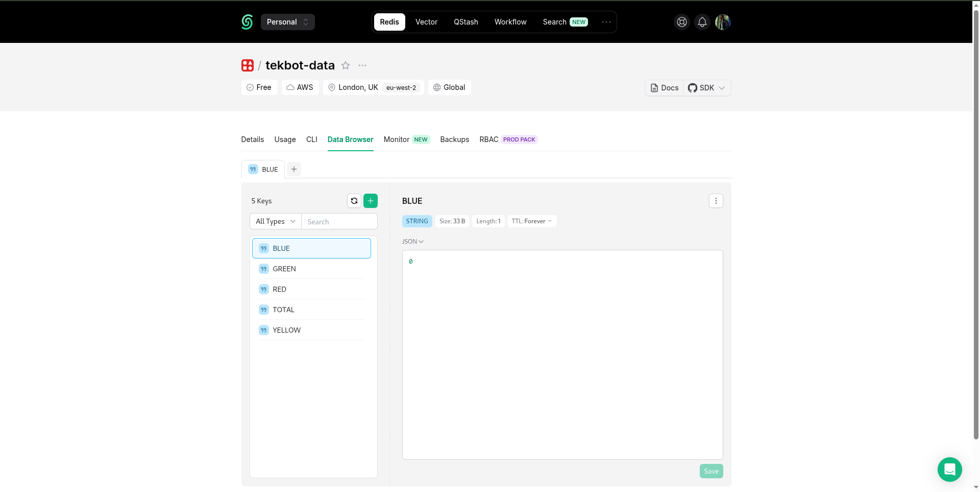This screenshot has height=492, width=980.
Task: Select the YELLOW key
Action: (311, 330)
